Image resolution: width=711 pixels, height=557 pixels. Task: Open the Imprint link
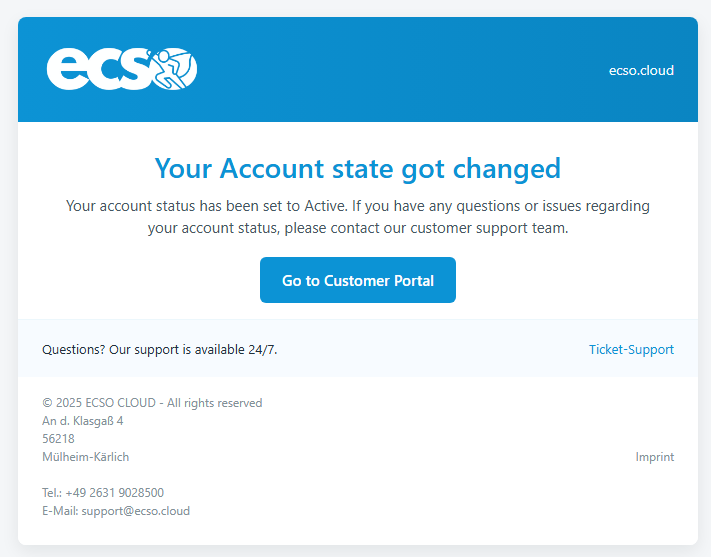(x=655, y=457)
